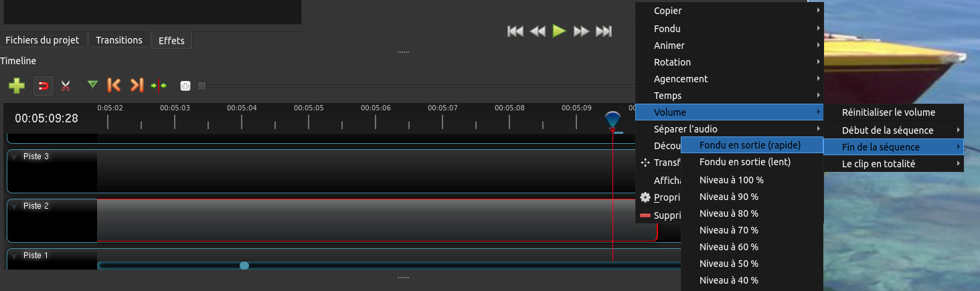
Task: Click the fast forward playback button
Action: (581, 31)
